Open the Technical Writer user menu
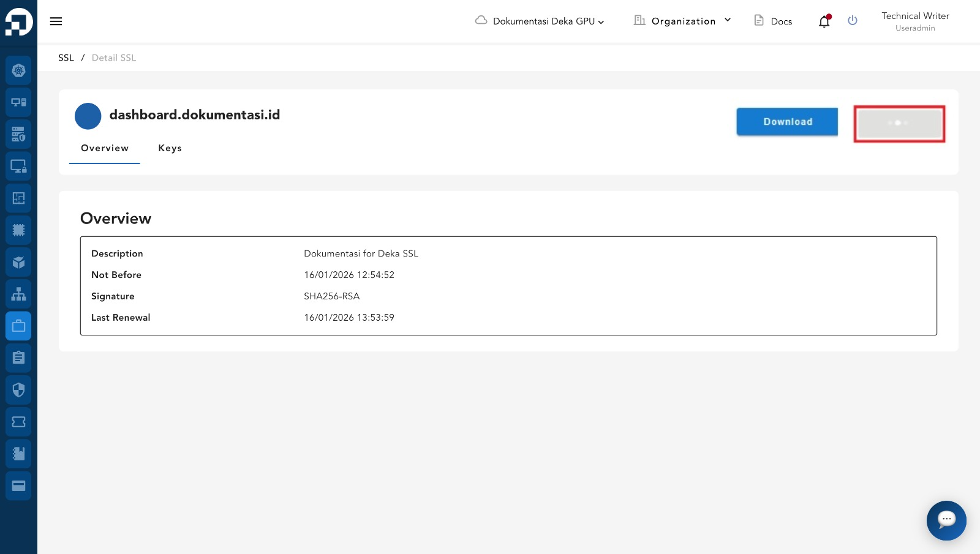This screenshot has height=554, width=980. (x=914, y=21)
